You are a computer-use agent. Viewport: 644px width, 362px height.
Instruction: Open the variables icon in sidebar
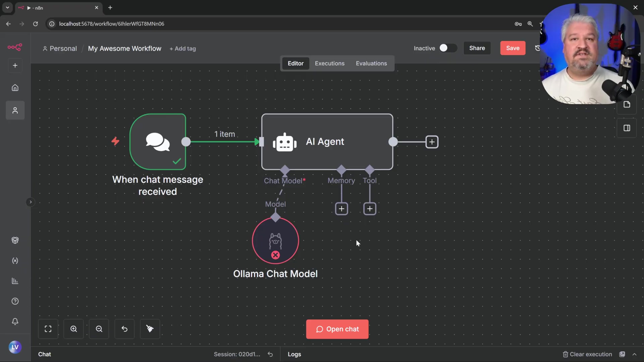tap(15, 261)
